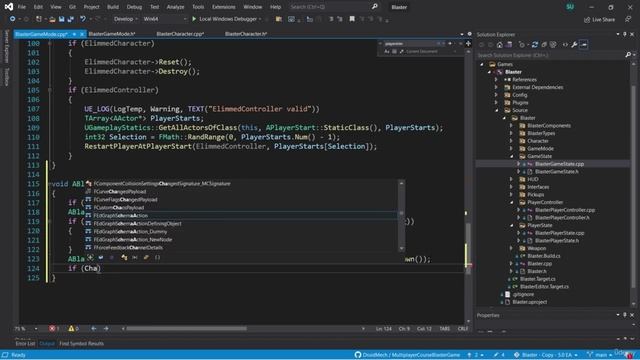The height and width of the screenshot is (360, 640).
Task: Open the main branch dropdown in status bar
Action: coord(600,355)
